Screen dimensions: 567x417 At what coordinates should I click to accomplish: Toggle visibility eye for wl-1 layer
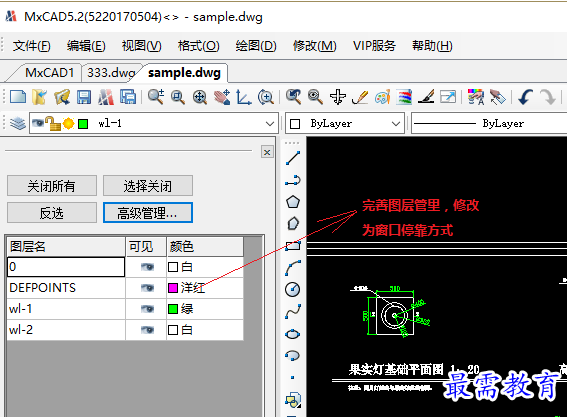[147, 309]
